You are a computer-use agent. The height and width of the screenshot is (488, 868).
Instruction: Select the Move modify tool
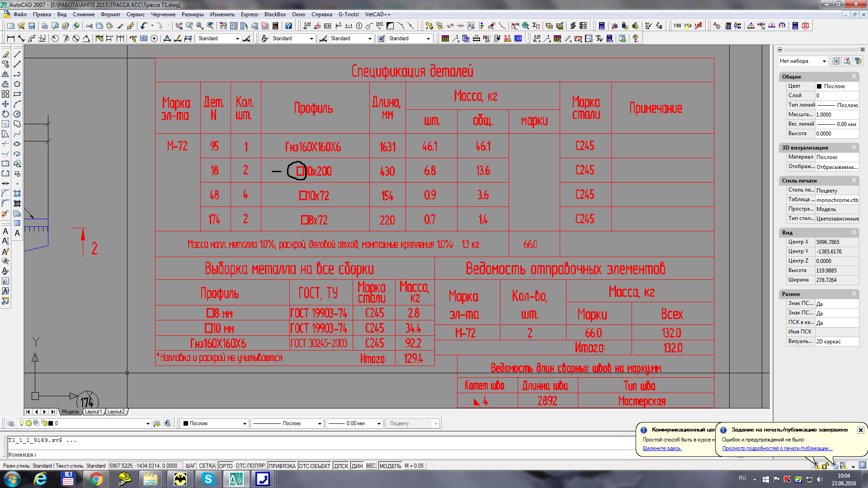[x=5, y=104]
